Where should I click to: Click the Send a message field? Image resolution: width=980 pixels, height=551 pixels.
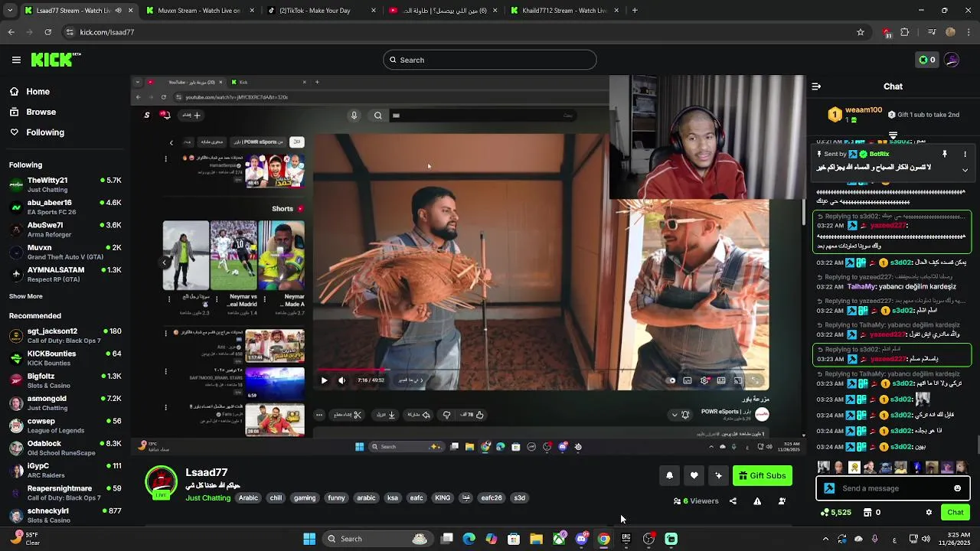click(x=893, y=488)
